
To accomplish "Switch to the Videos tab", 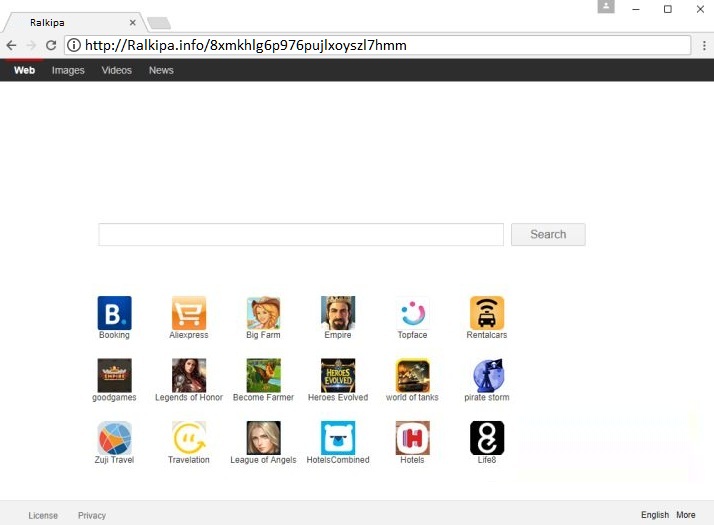I will (x=117, y=70).
